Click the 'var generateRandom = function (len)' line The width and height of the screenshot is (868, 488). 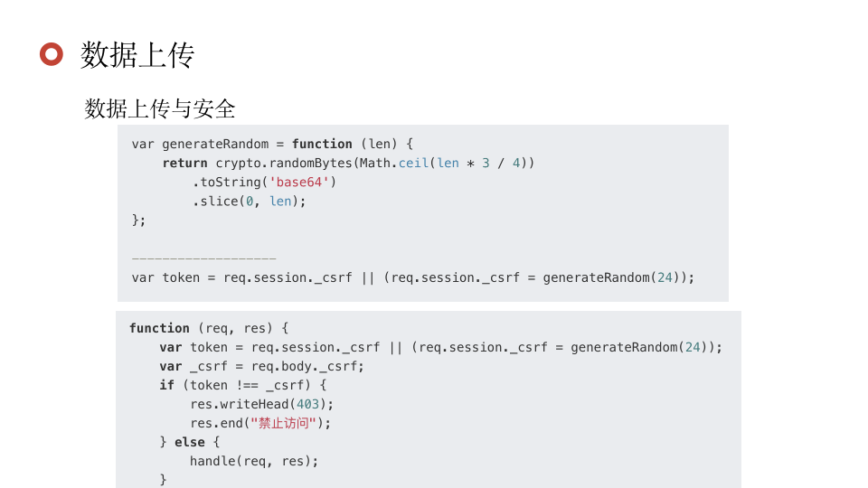point(271,144)
